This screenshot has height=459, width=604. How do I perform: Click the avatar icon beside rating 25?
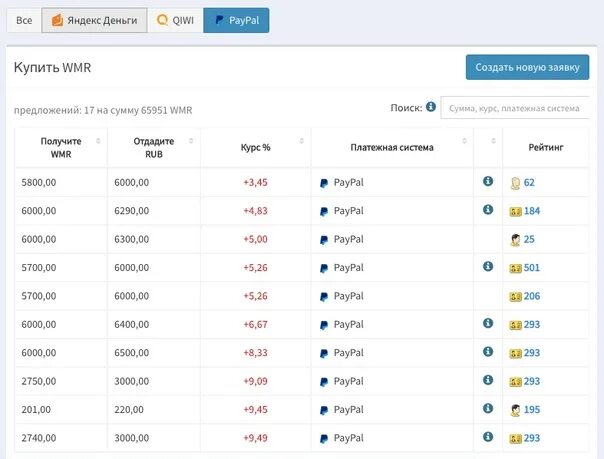click(515, 240)
